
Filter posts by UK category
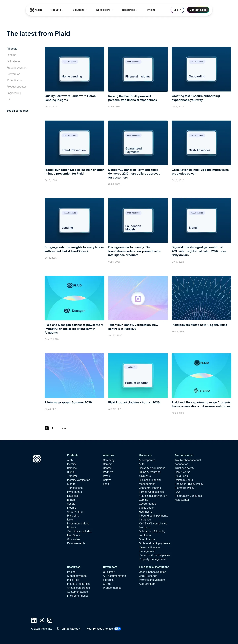8,100
